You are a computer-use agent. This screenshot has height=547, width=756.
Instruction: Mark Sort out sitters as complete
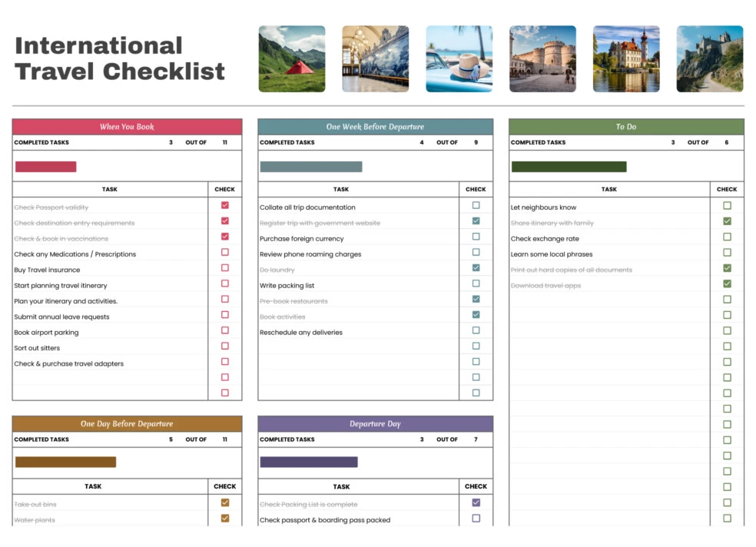224,346
